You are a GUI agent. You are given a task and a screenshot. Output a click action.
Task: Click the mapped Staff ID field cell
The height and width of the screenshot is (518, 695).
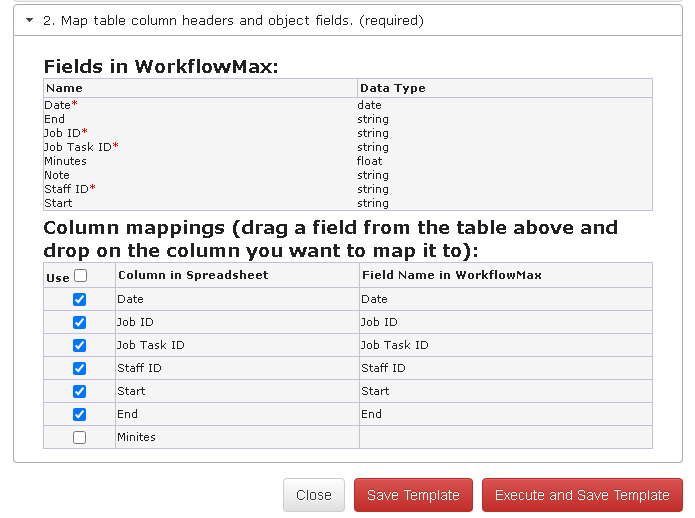(x=506, y=368)
